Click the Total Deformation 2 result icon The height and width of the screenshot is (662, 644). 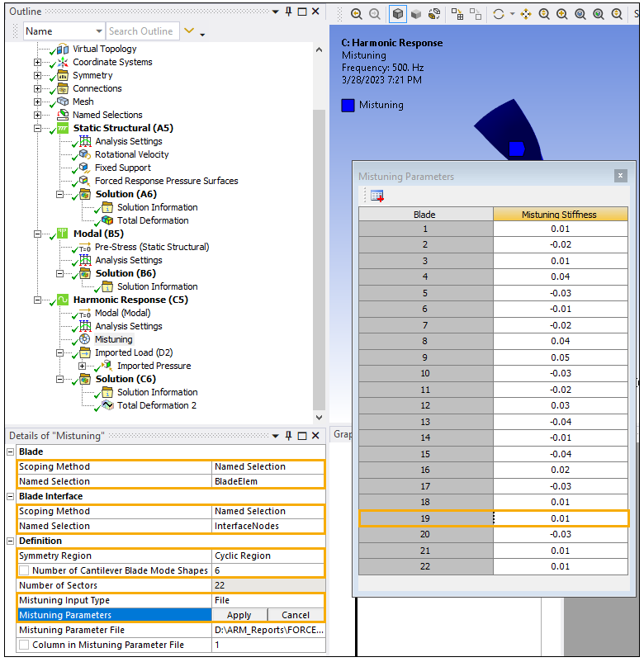tap(107, 405)
